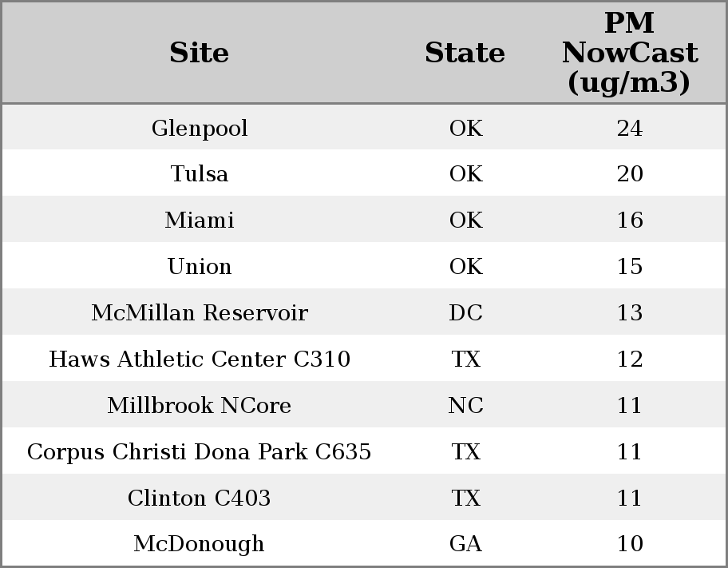
Task: Click the PM value 20
Action: pyautogui.click(x=630, y=174)
